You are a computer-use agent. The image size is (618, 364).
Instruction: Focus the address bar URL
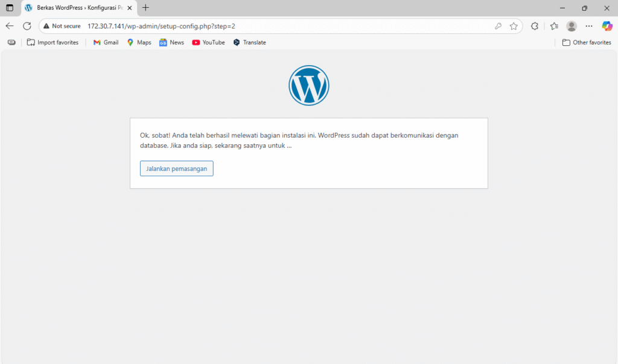[x=161, y=26]
